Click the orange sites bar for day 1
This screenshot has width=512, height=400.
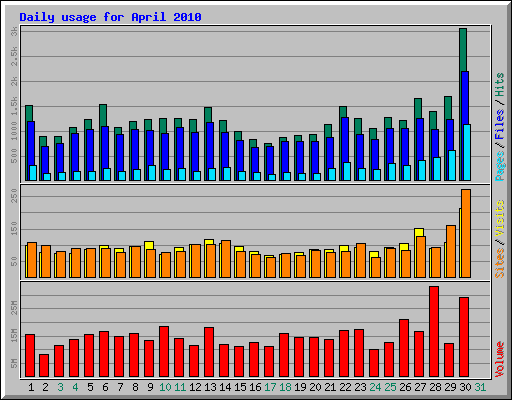32,260
